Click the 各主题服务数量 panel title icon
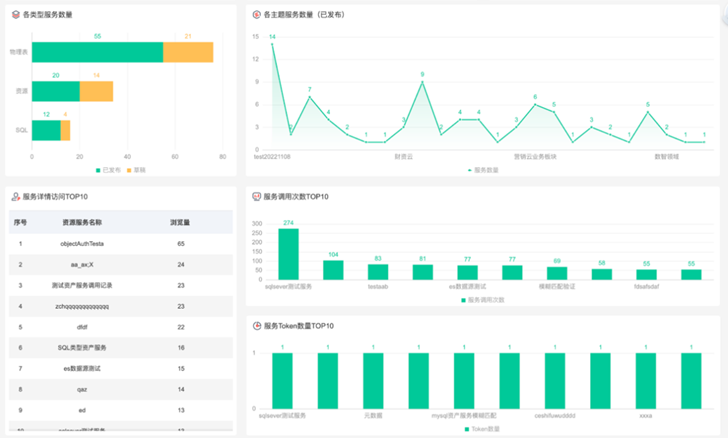This screenshot has width=728, height=438. 256,16
